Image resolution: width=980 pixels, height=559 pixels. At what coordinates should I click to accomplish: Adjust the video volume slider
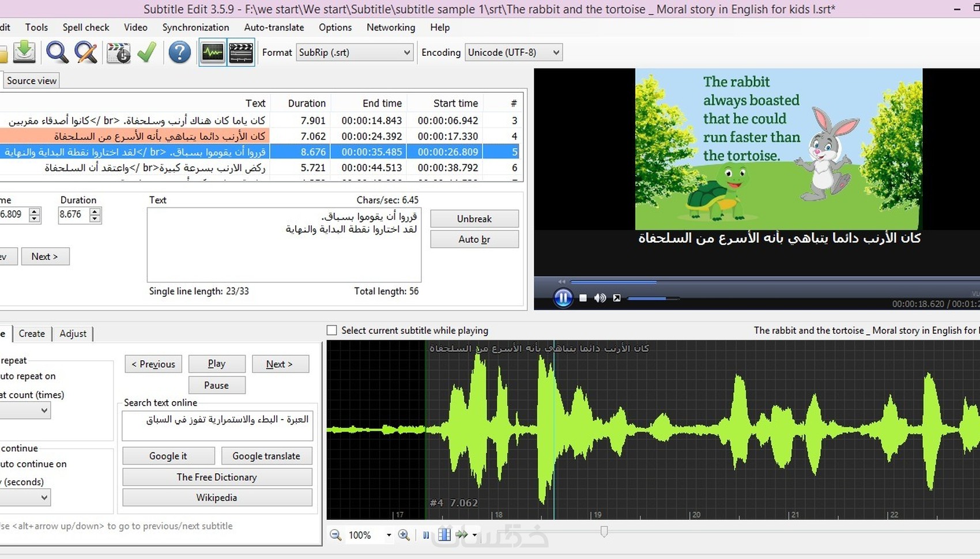tap(653, 299)
